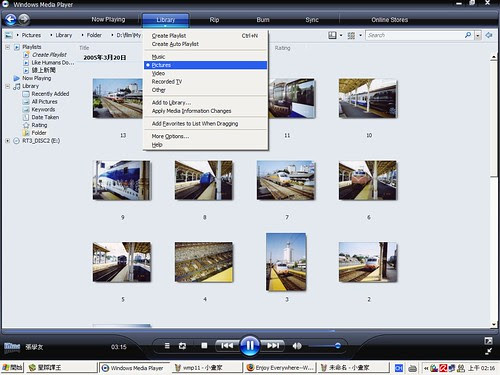
Task: Open search options dropdown arrow
Action: (x=478, y=35)
